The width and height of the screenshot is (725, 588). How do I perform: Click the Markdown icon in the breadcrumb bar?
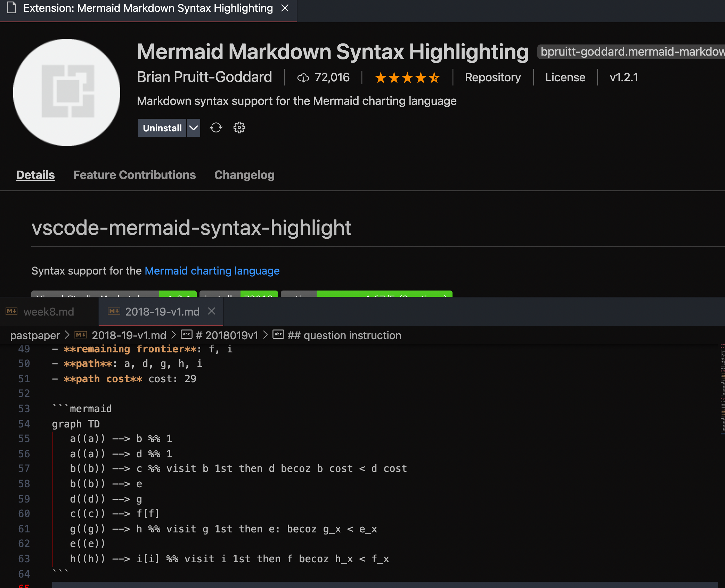(x=81, y=335)
